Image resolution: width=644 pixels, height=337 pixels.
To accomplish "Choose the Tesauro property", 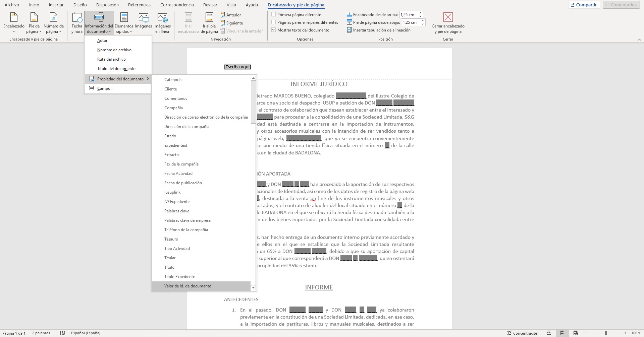I will (x=201, y=239).
